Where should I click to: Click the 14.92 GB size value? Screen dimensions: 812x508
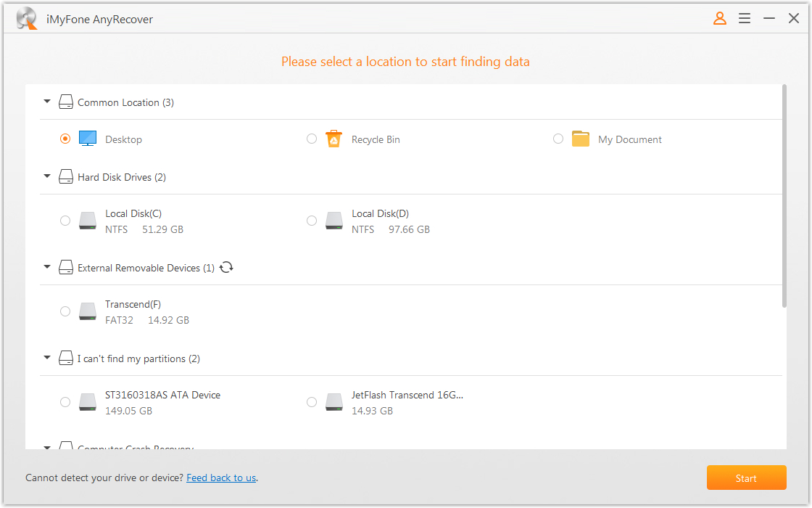tap(168, 320)
